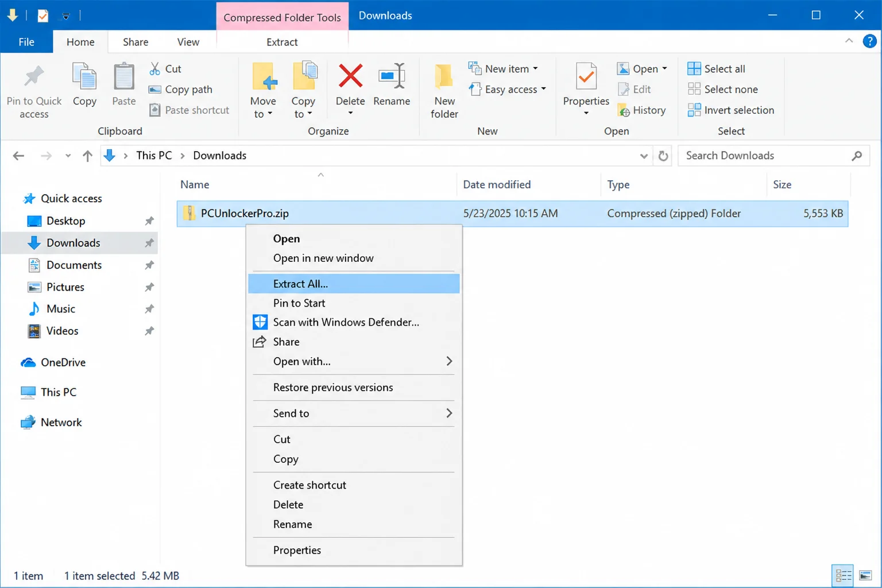882x588 pixels.
Task: Open the Customize Quick Access Toolbar dropdown
Action: click(66, 16)
